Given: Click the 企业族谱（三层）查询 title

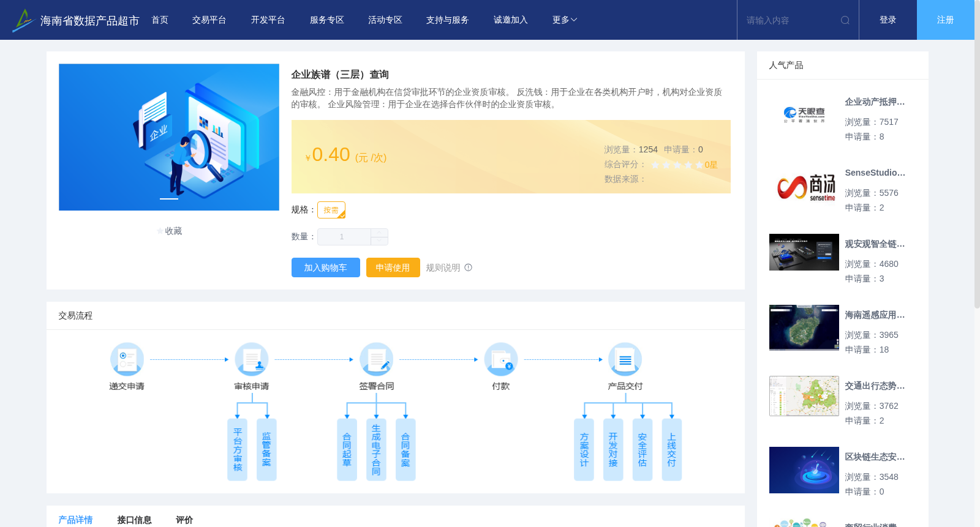Looking at the screenshot, I should [340, 75].
